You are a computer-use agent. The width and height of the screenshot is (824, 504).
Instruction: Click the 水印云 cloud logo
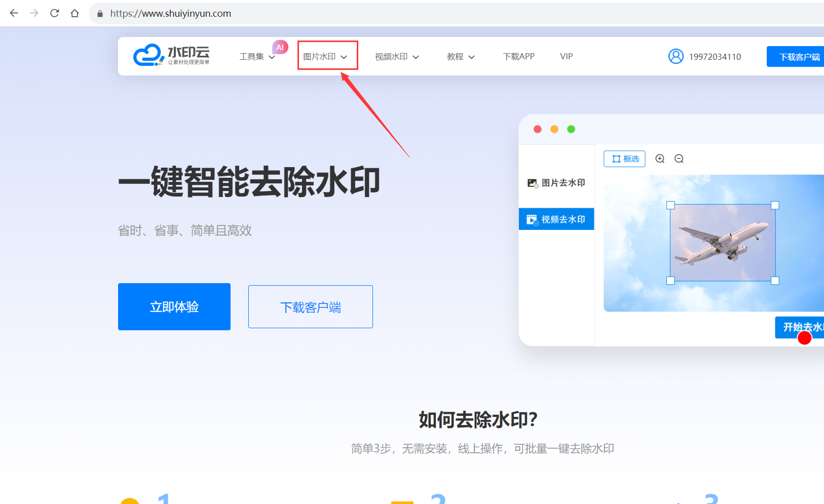171,55
